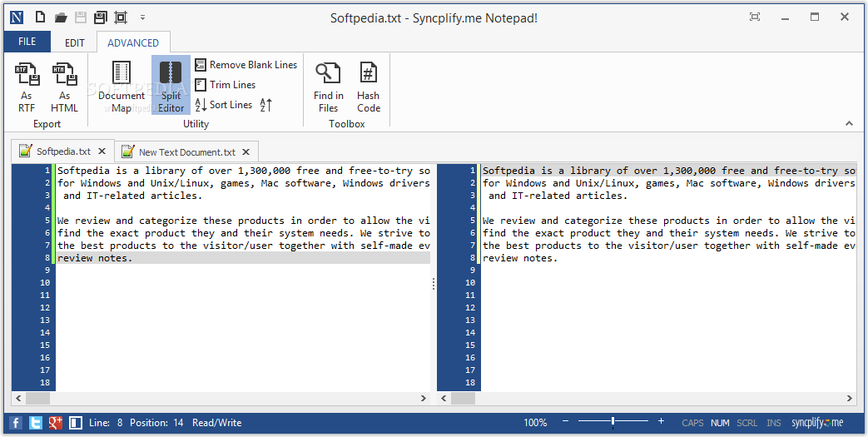The width and height of the screenshot is (868, 437).
Task: Click the full screen frame icon in quick toolbar
Action: tap(120, 17)
